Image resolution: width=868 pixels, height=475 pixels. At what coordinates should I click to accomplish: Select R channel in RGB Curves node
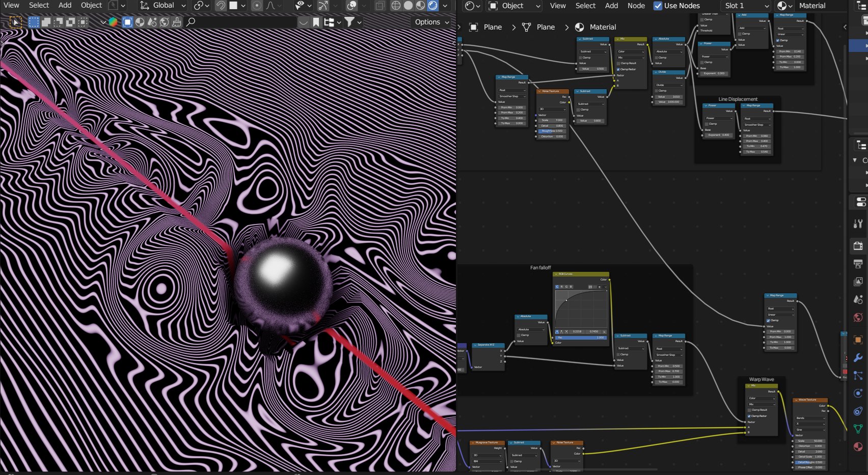pyautogui.click(x=562, y=287)
